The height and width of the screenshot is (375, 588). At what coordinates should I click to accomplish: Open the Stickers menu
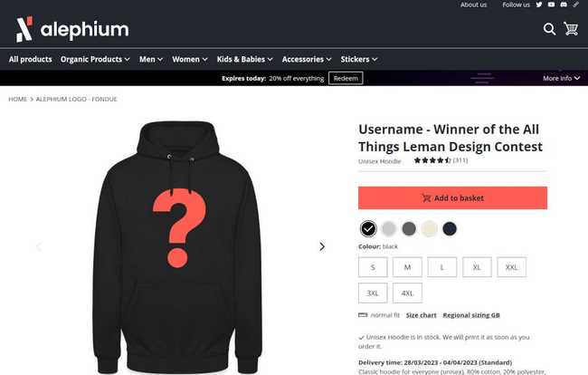[358, 59]
